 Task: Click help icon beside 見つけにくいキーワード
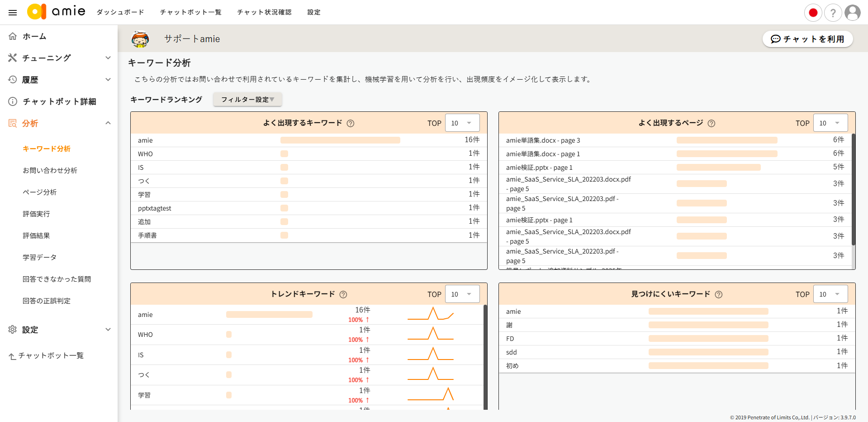click(719, 294)
